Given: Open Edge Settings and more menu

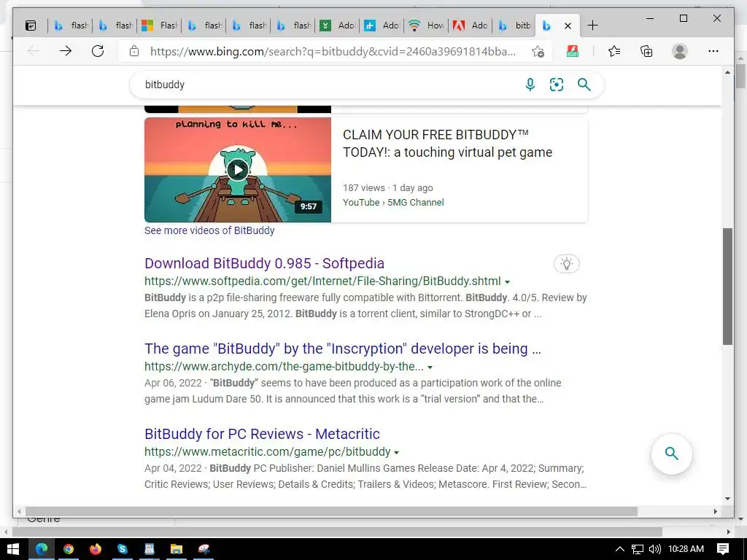Looking at the screenshot, I should click(713, 51).
